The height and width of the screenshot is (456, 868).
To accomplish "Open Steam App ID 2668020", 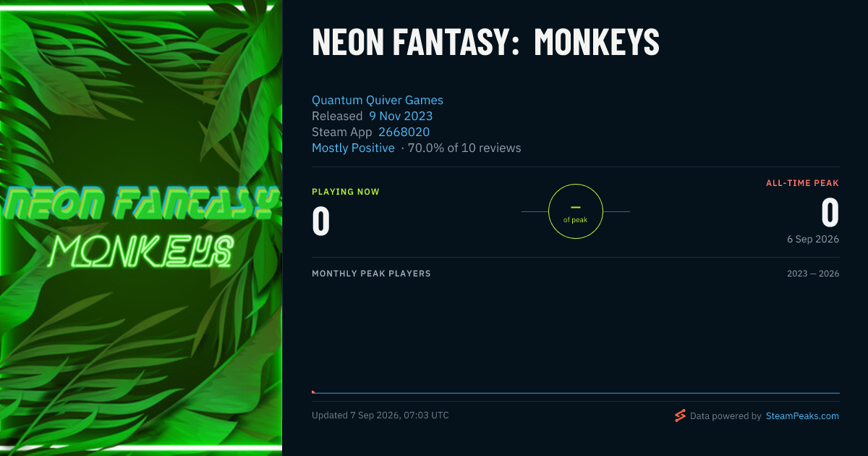I will (x=404, y=132).
